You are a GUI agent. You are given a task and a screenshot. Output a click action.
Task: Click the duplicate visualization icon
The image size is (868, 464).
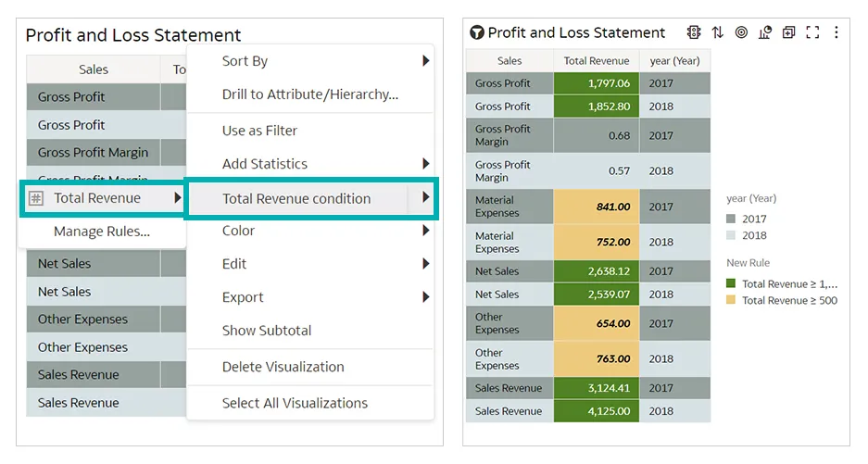click(788, 32)
